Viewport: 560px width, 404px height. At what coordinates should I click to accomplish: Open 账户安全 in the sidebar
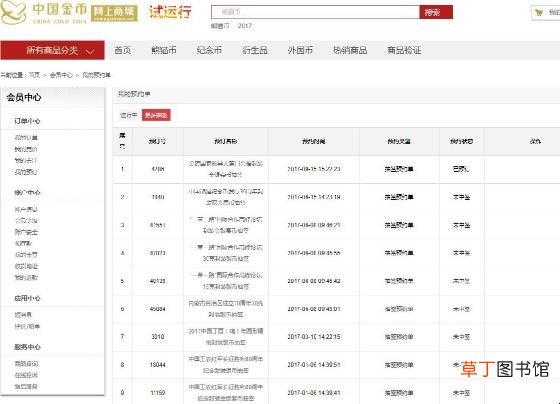[x=26, y=232]
